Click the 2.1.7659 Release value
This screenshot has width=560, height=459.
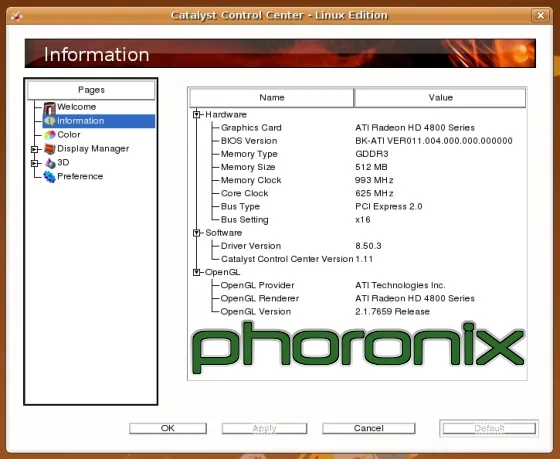tap(392, 311)
